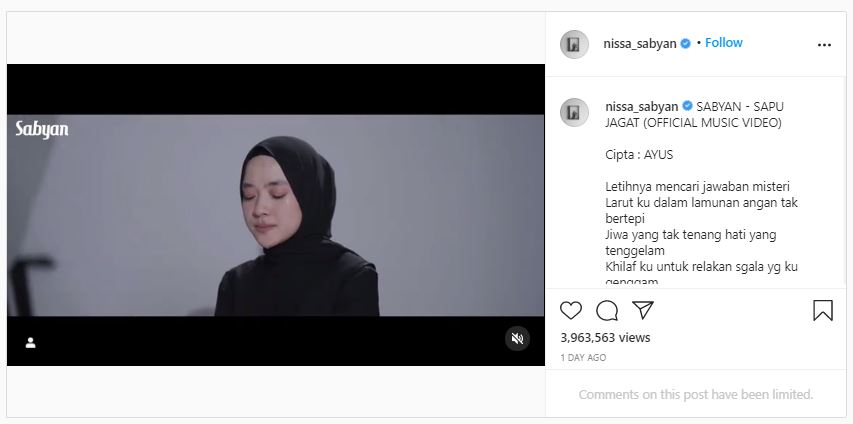This screenshot has width=853, height=424.
Task: Show tagged people icon on video
Action: click(30, 342)
